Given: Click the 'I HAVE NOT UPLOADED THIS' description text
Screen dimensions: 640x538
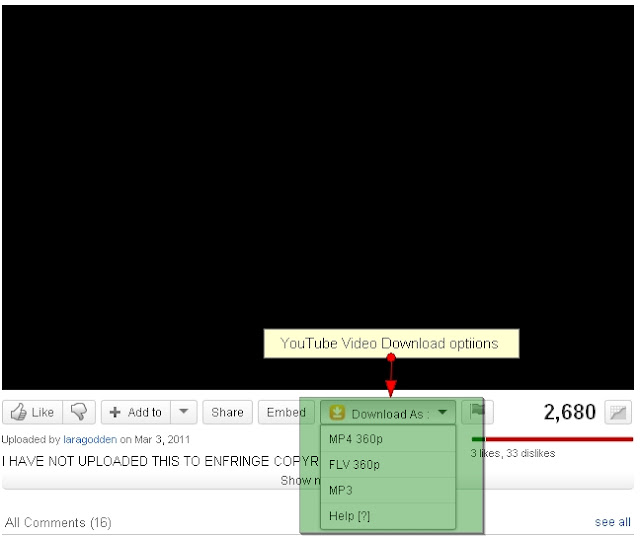Looking at the screenshot, I should pyautogui.click(x=160, y=461).
